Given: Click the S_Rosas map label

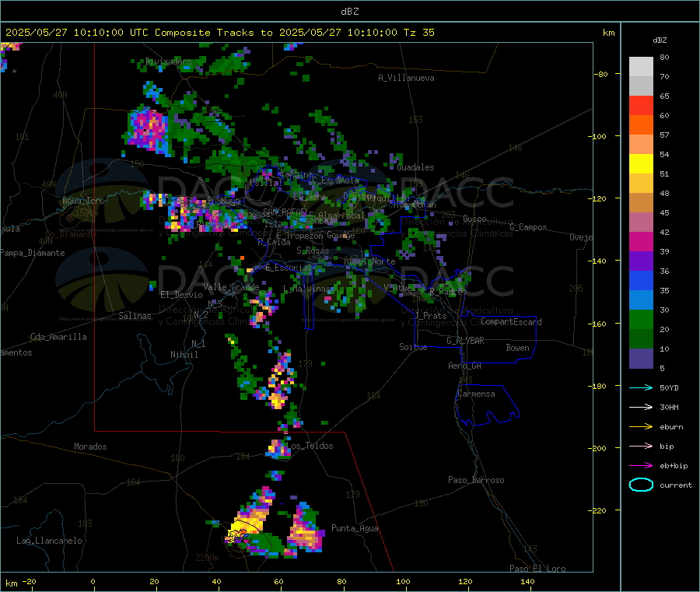Looking at the screenshot, I should [x=313, y=251].
